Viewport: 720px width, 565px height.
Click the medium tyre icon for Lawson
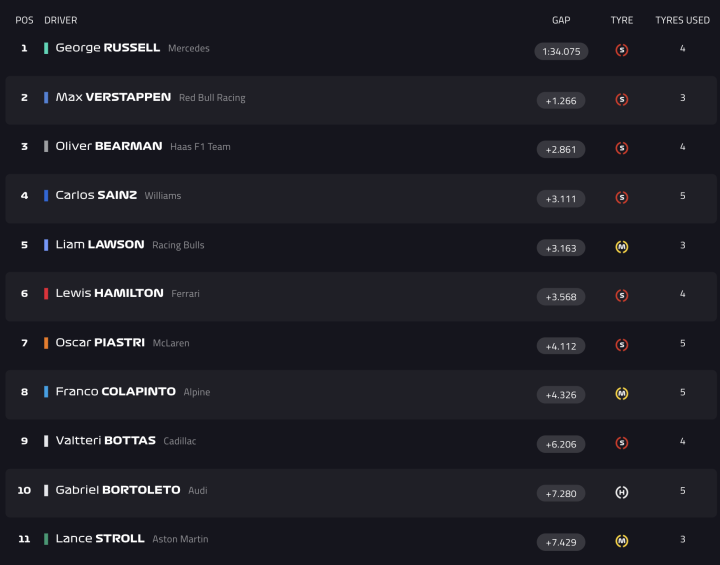tap(621, 247)
